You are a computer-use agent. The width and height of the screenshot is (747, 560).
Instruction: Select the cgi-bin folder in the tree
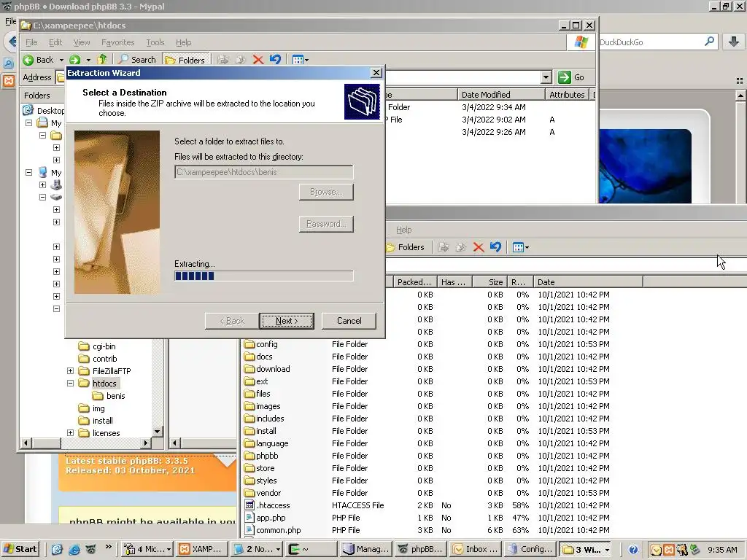[x=104, y=346]
